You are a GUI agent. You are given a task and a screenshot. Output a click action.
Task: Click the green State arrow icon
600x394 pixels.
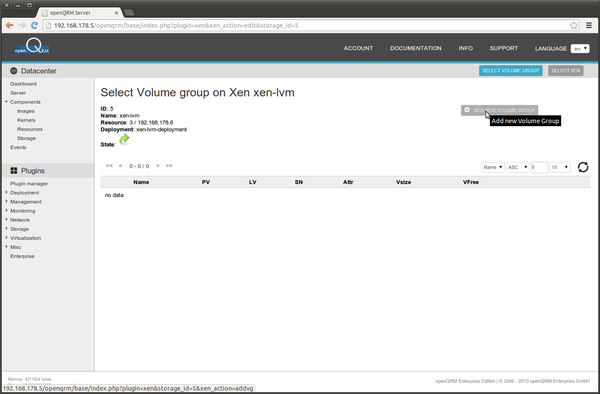tap(124, 139)
